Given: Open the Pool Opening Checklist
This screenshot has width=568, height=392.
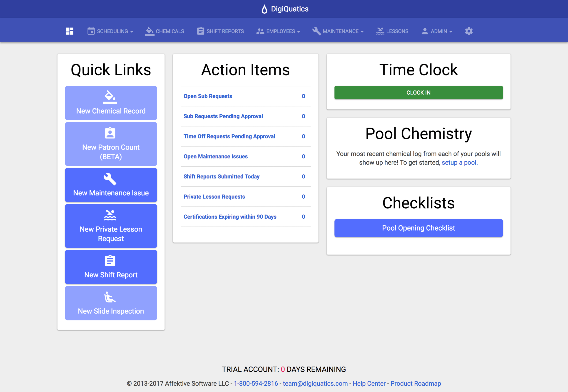Looking at the screenshot, I should pos(418,228).
